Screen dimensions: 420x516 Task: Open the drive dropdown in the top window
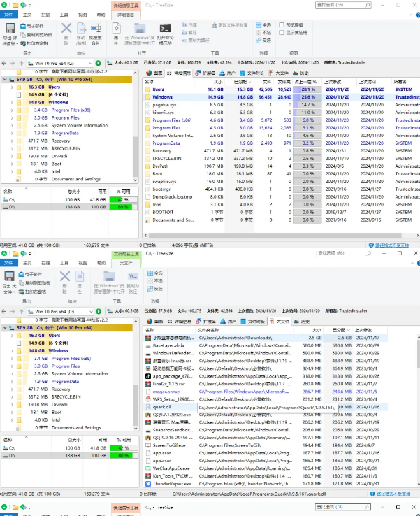point(89,63)
